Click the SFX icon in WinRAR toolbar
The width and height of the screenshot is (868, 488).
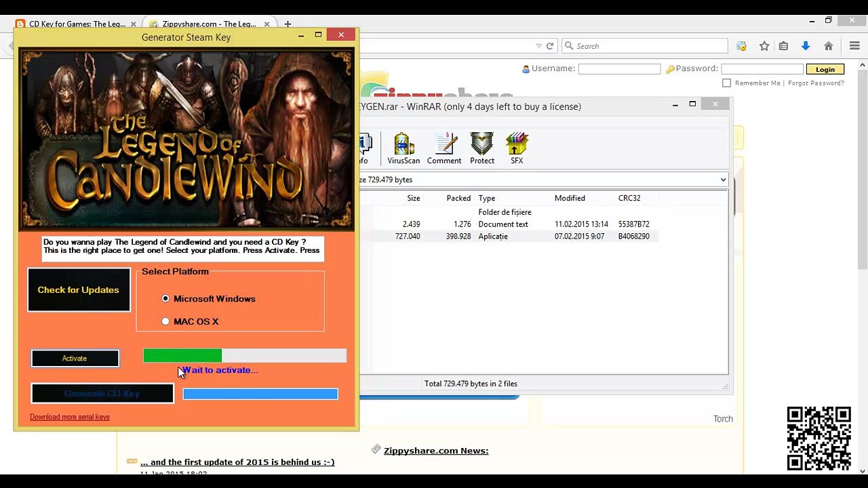(x=517, y=148)
